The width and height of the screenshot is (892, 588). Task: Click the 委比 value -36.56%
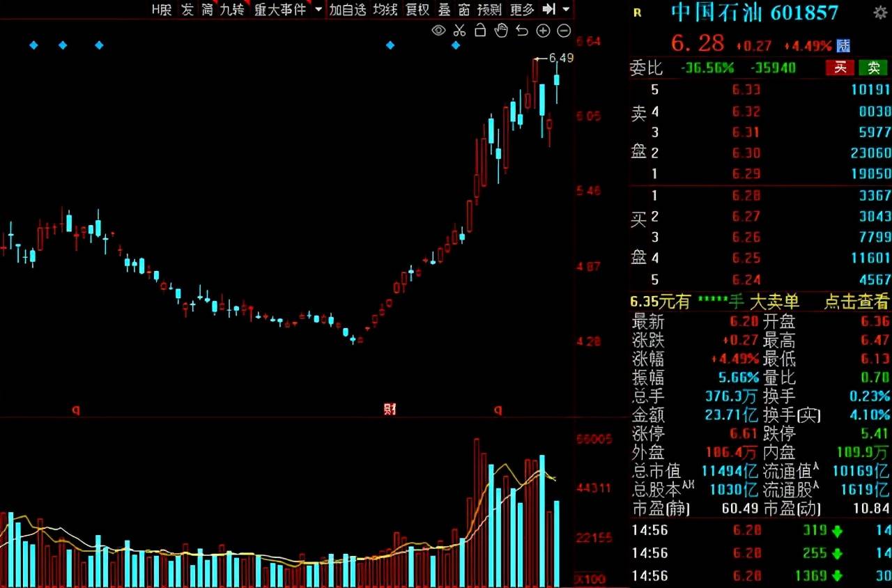click(708, 68)
